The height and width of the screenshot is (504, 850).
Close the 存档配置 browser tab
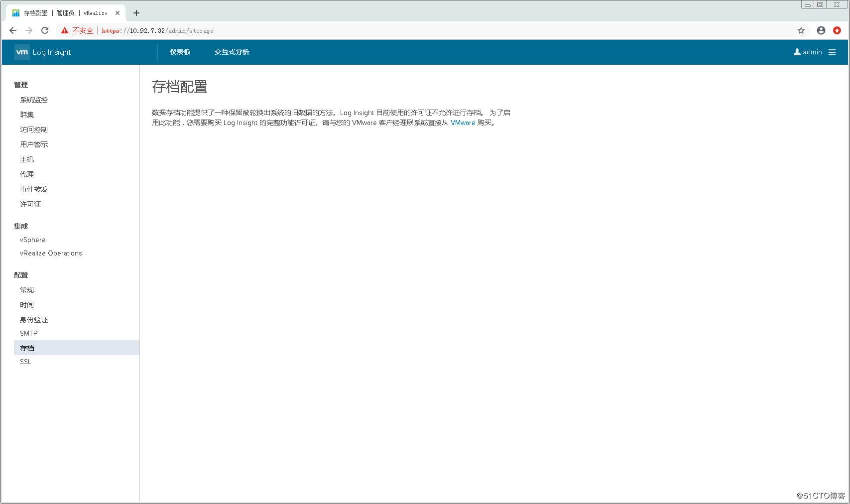tap(118, 13)
